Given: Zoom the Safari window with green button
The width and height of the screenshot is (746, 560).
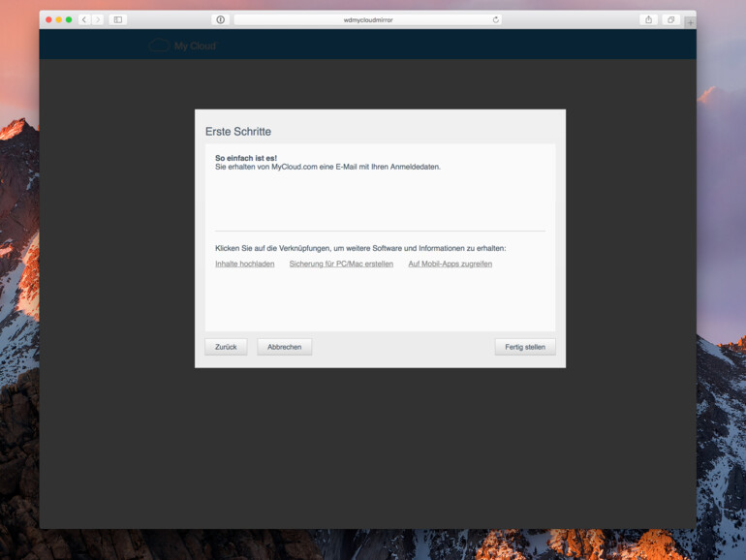Looking at the screenshot, I should click(x=69, y=19).
